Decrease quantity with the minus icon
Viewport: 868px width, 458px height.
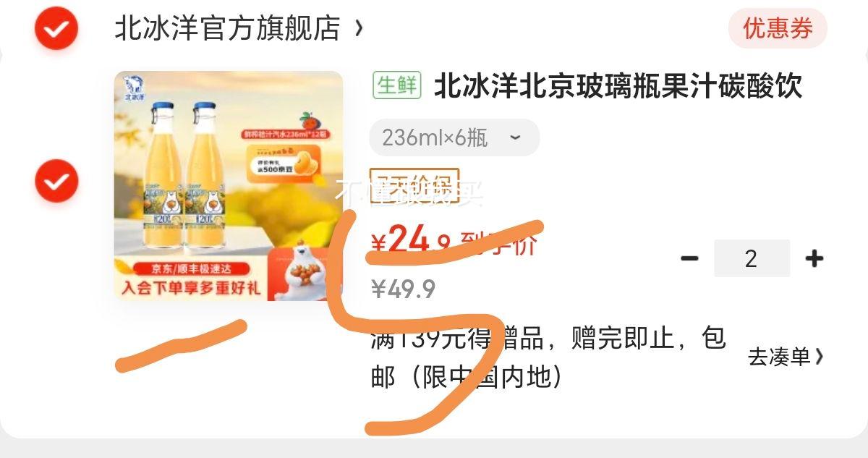pyautogui.click(x=689, y=258)
